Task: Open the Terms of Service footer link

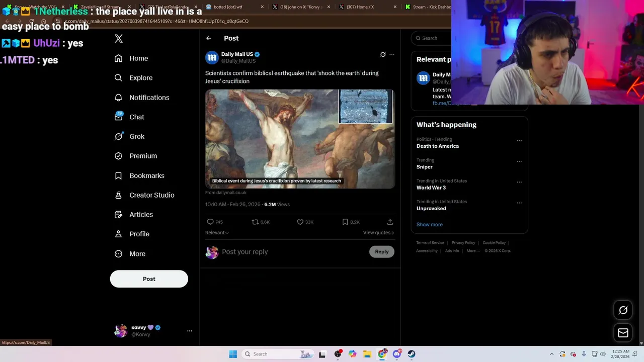Action: click(x=430, y=243)
